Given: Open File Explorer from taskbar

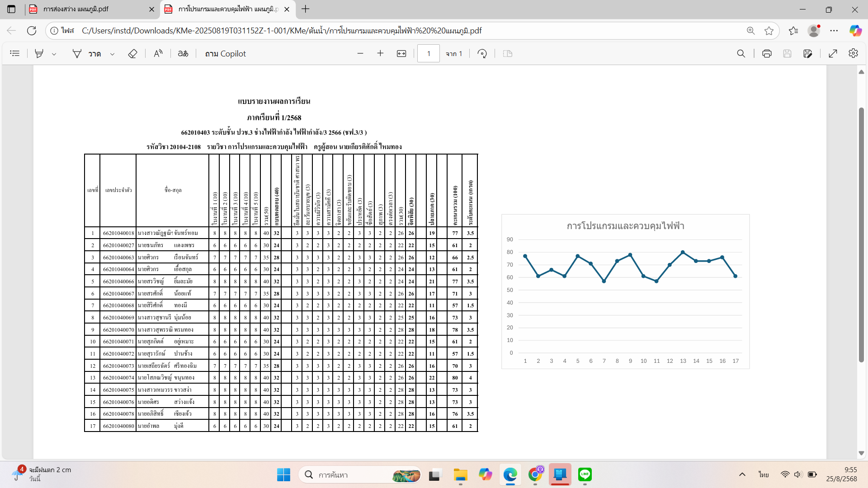Looking at the screenshot, I should 460,474.
